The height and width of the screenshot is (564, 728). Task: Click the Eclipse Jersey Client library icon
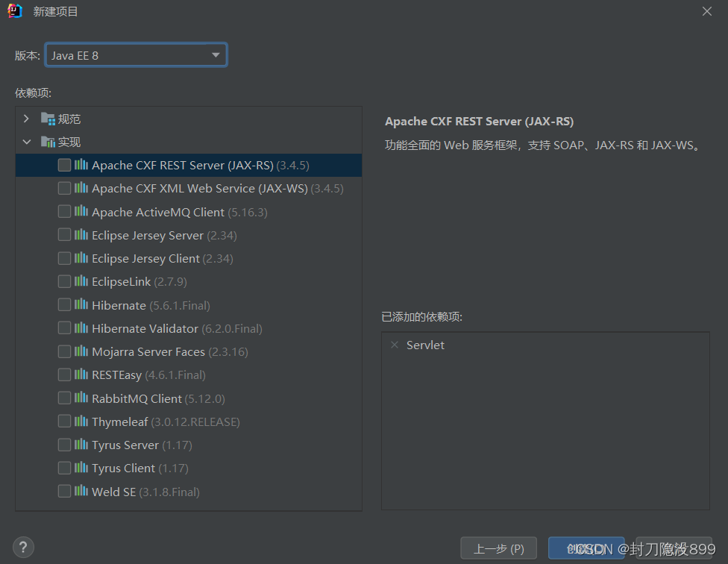tap(81, 257)
